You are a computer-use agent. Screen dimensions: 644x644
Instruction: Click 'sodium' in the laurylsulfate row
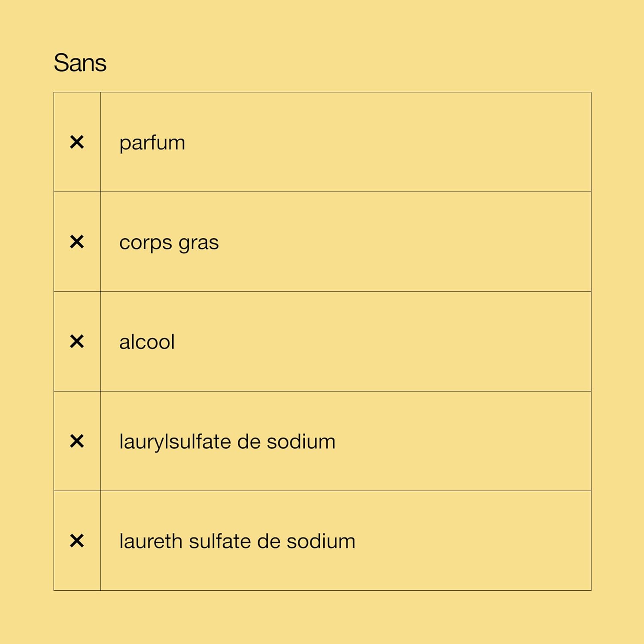coord(301,442)
